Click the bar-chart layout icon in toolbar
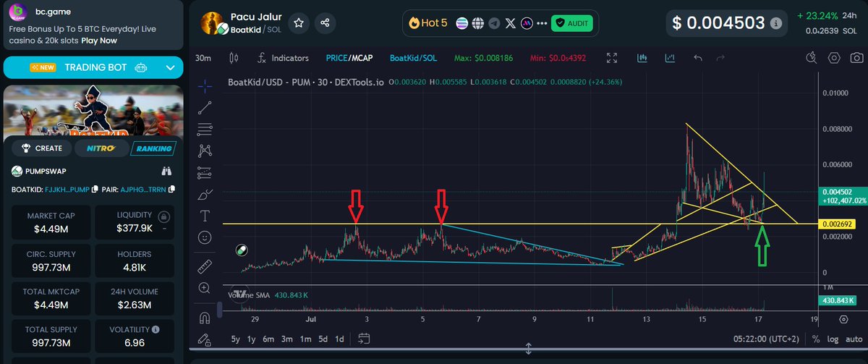 [642, 58]
